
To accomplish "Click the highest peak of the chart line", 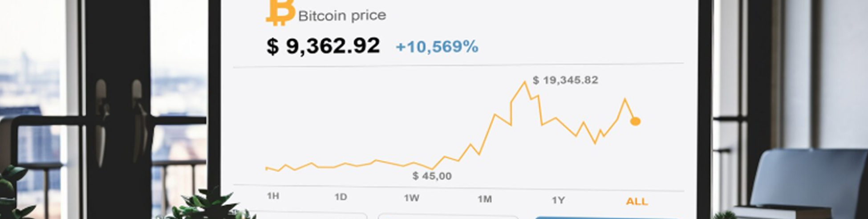I will point(525,82).
